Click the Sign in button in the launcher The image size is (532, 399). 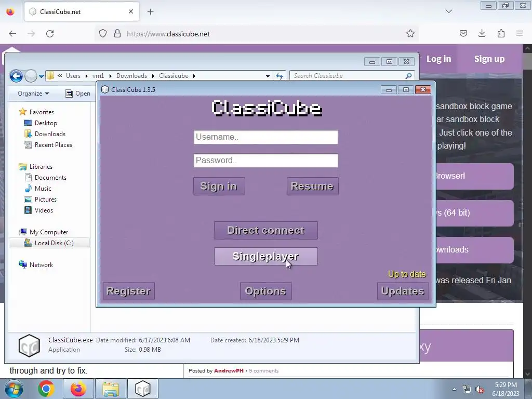pos(219,187)
